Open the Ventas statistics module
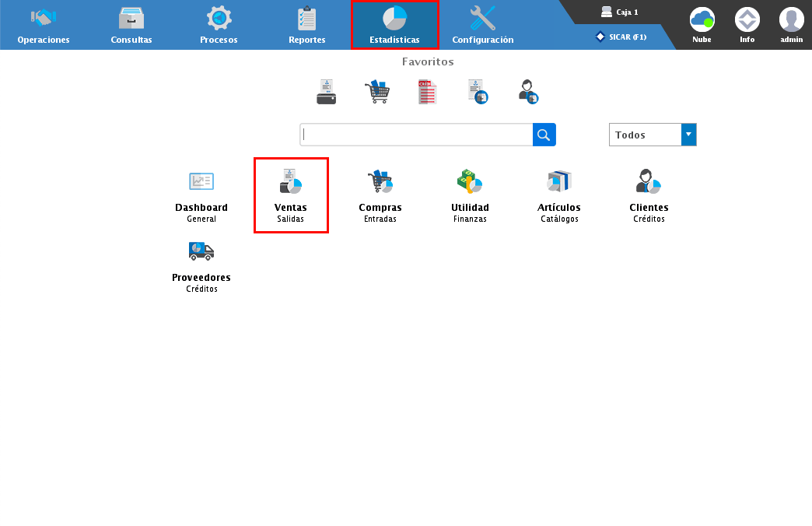The image size is (812, 526). pos(290,195)
